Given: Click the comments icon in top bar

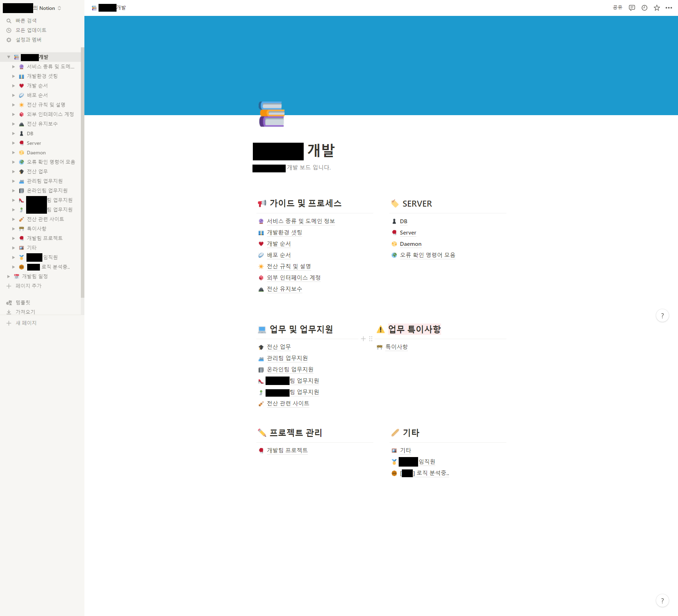Looking at the screenshot, I should coord(632,8).
